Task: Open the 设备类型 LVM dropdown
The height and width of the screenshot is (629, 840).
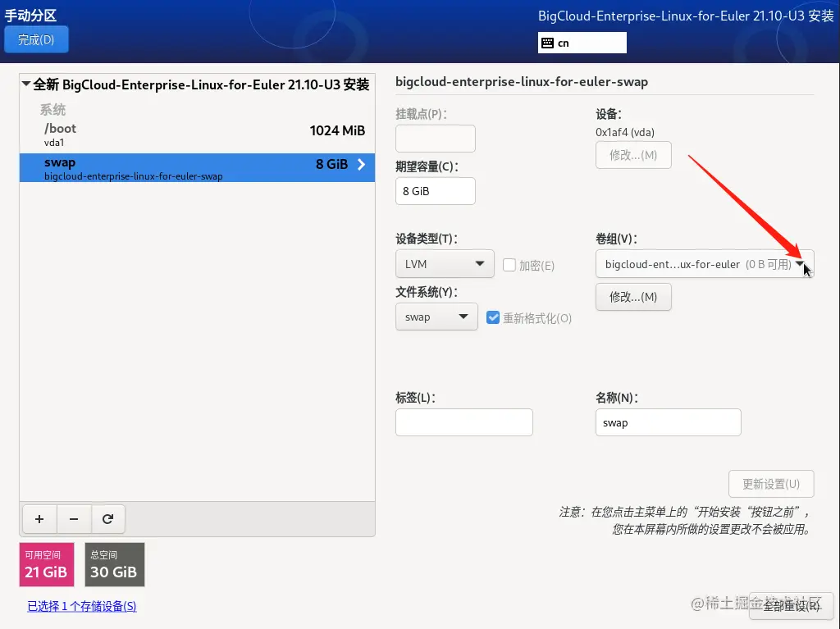Action: point(444,264)
